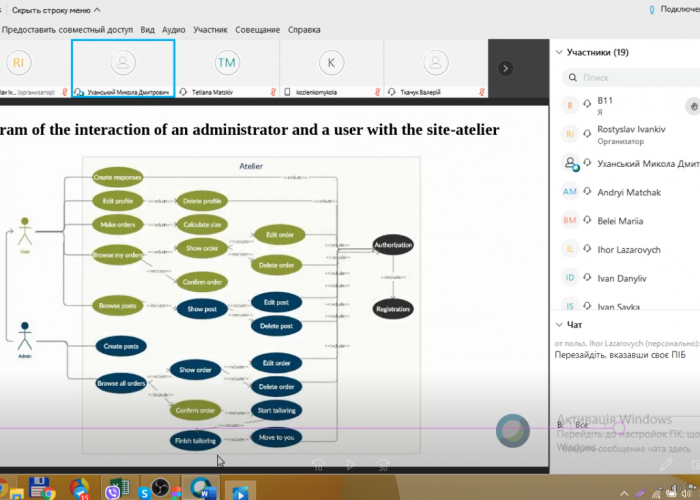Viewport: 700px width, 500px height.
Task: Open Предоставить совместный доступ menu
Action: 68,30
